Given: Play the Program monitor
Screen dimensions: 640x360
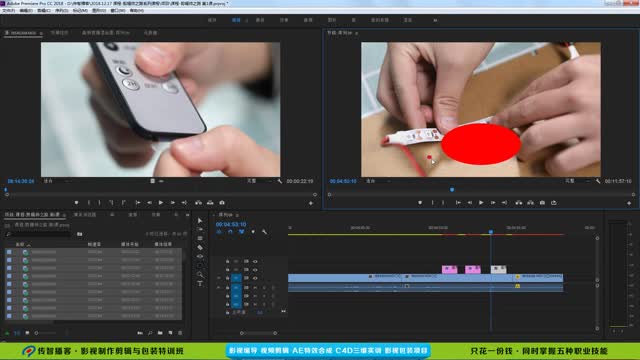Looking at the screenshot, I should click(x=481, y=202).
